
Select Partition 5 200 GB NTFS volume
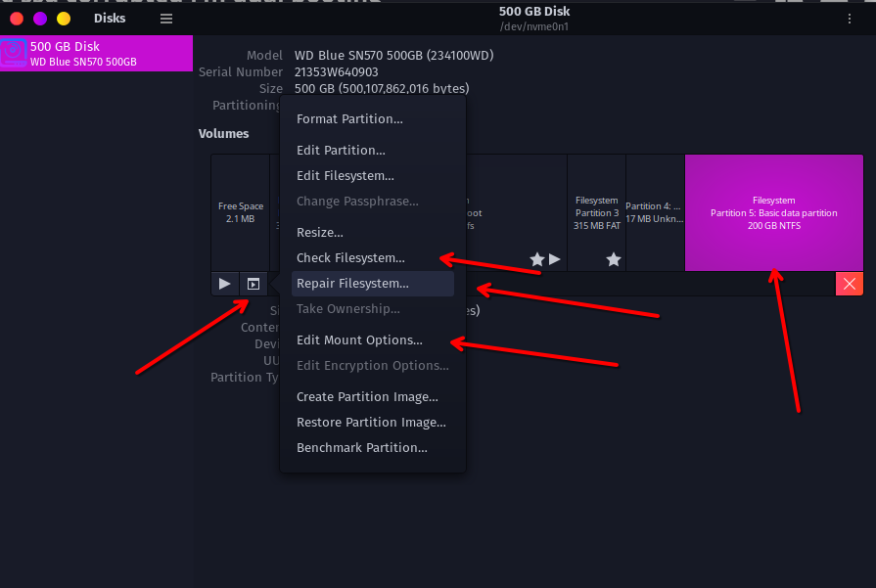point(774,212)
